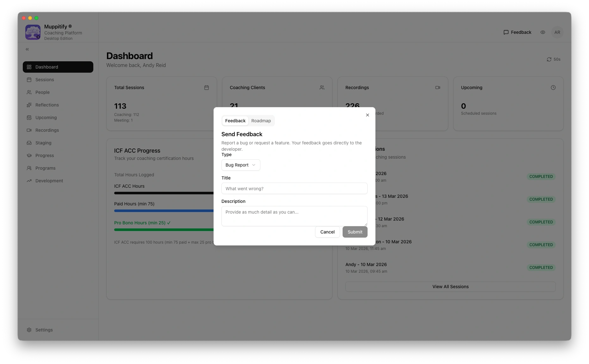The width and height of the screenshot is (589, 364).
Task: Toggle the eye icon near Feedback button
Action: point(543,32)
